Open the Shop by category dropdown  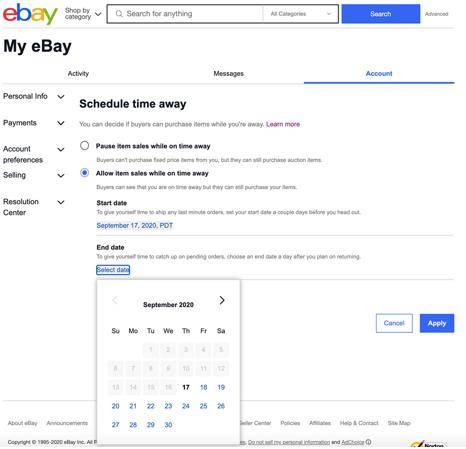83,14
